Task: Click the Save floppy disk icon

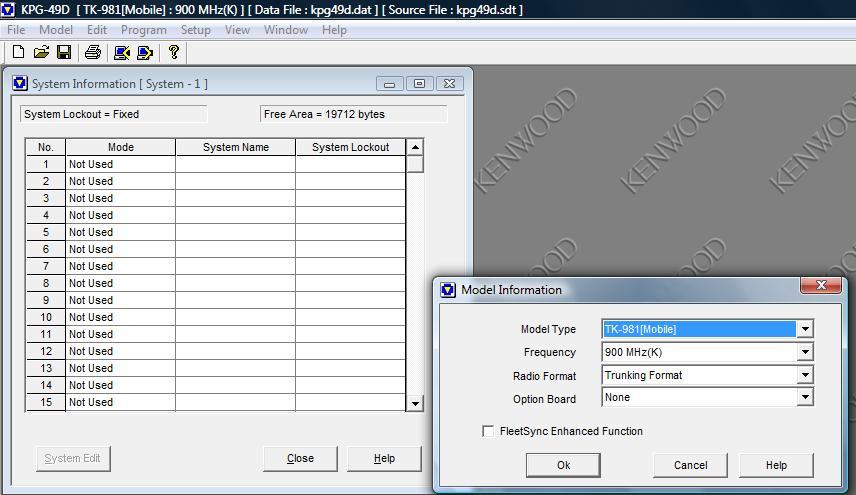Action: point(64,52)
